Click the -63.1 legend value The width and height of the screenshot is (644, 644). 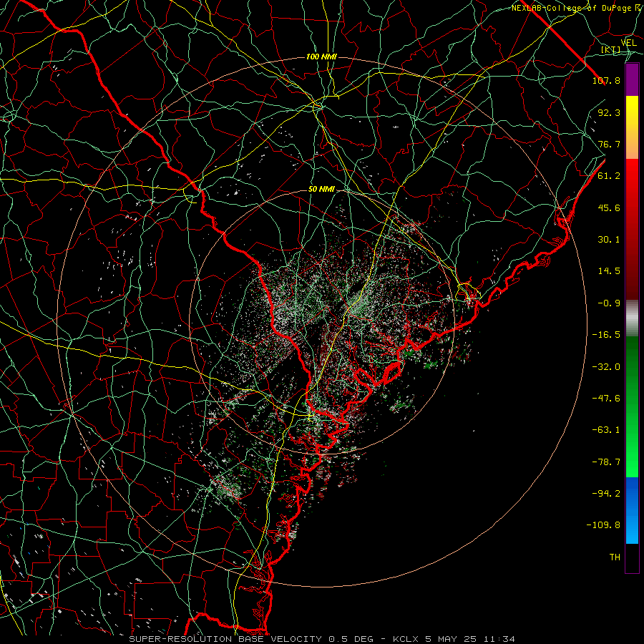pos(606,430)
